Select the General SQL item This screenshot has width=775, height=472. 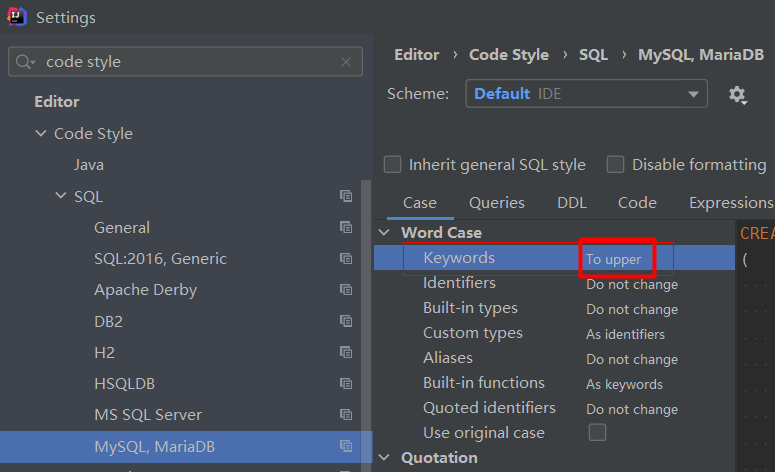coord(122,227)
